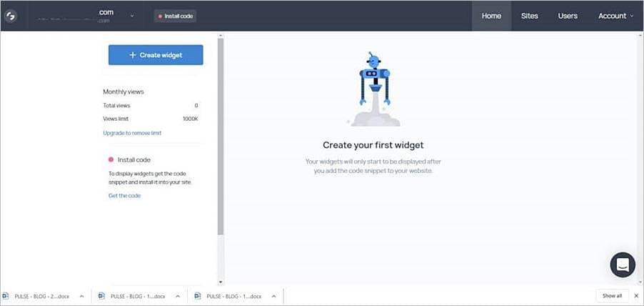This screenshot has height=306, width=644.
Task: Click Upgrade to remove limit link
Action: (x=132, y=133)
